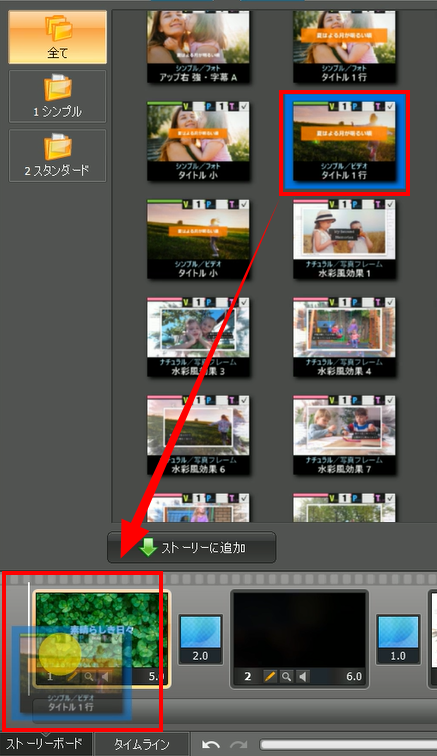Viewport: 437px width, 756px height.
Task: Click pencil edit icon on scene 2
Action: [270, 676]
